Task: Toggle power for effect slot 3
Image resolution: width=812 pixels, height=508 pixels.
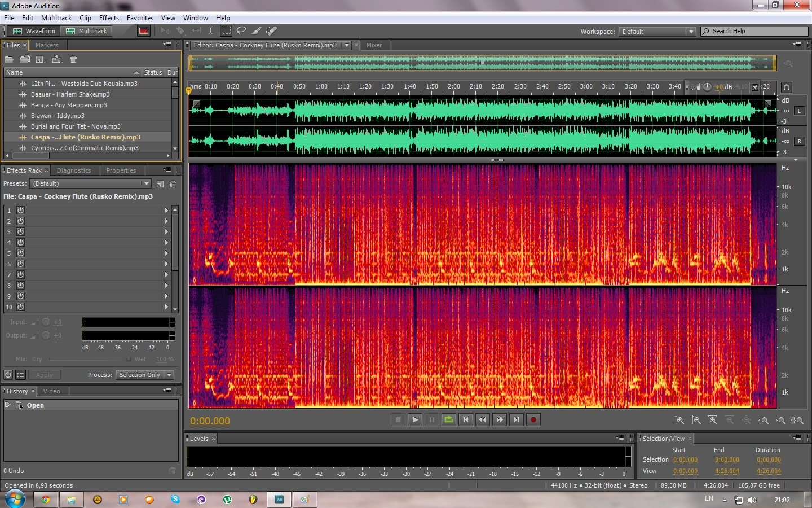Action: pyautogui.click(x=21, y=231)
